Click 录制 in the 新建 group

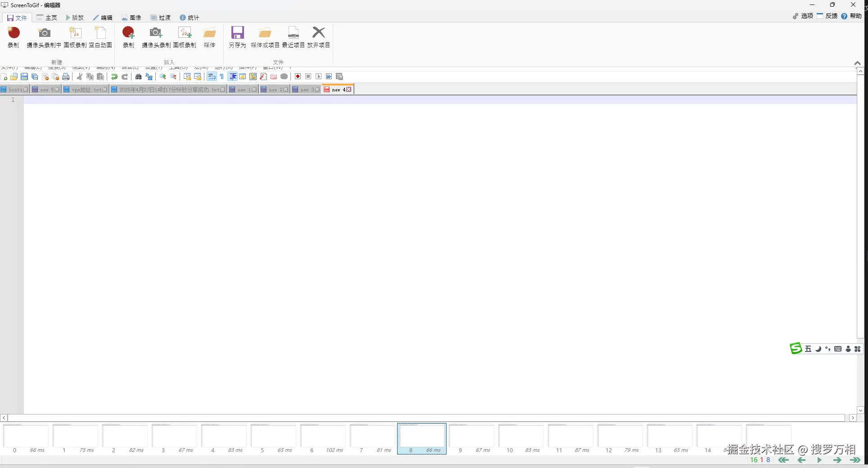14,37
